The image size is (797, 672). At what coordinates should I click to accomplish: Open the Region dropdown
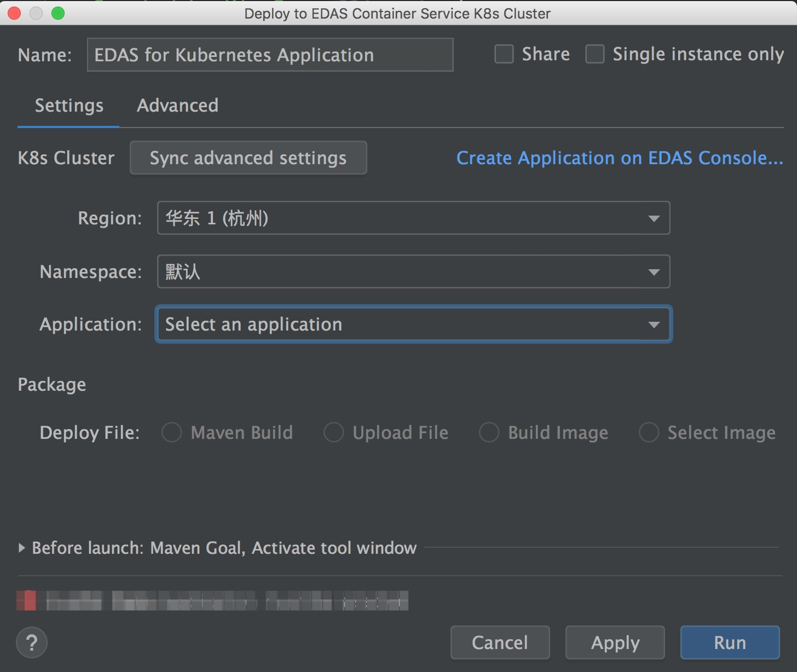click(x=413, y=218)
